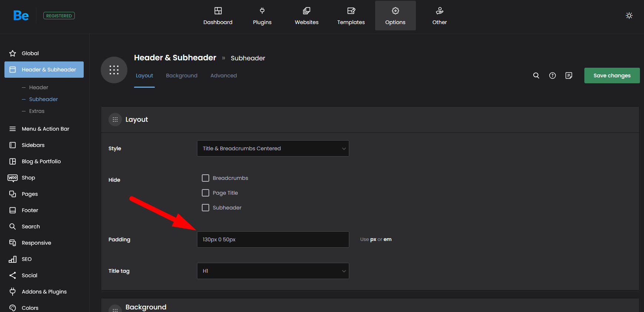The height and width of the screenshot is (312, 644).
Task: Go to Blog & Portfolio settings
Action: [41, 161]
